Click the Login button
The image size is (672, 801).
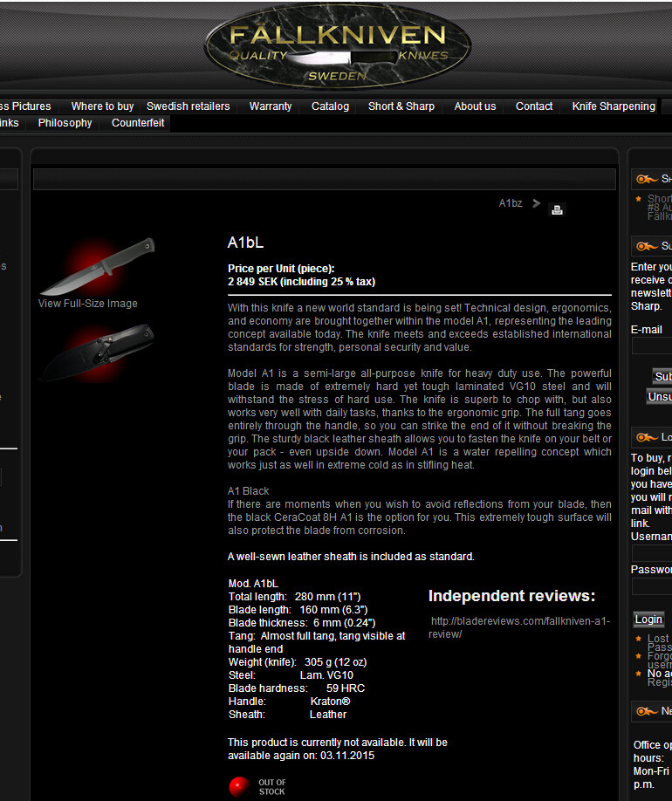point(648,620)
